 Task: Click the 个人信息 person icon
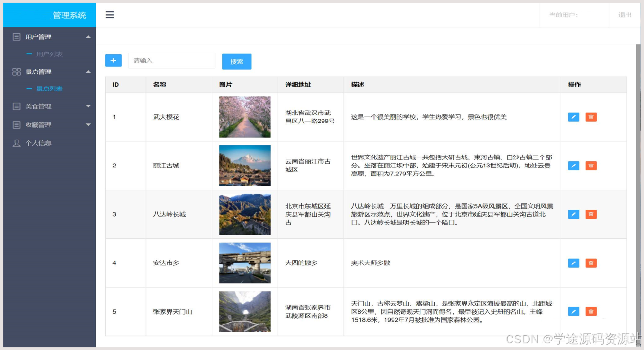(17, 143)
